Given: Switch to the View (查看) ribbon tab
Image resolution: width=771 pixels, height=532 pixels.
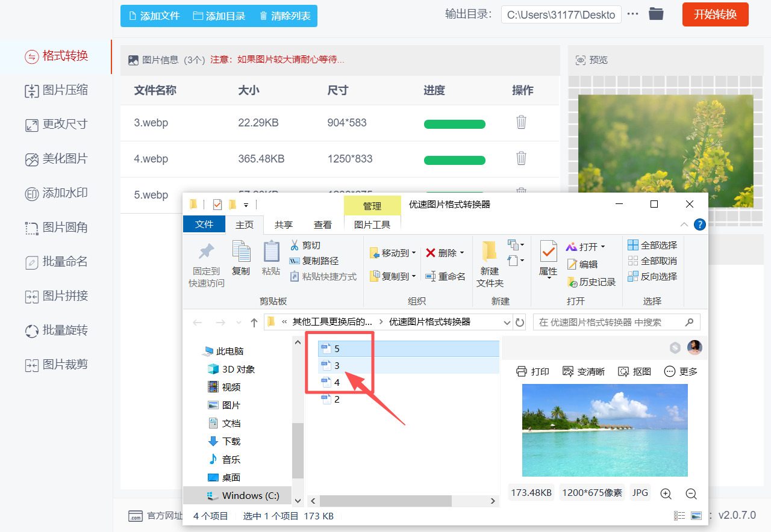Looking at the screenshot, I should tap(323, 224).
